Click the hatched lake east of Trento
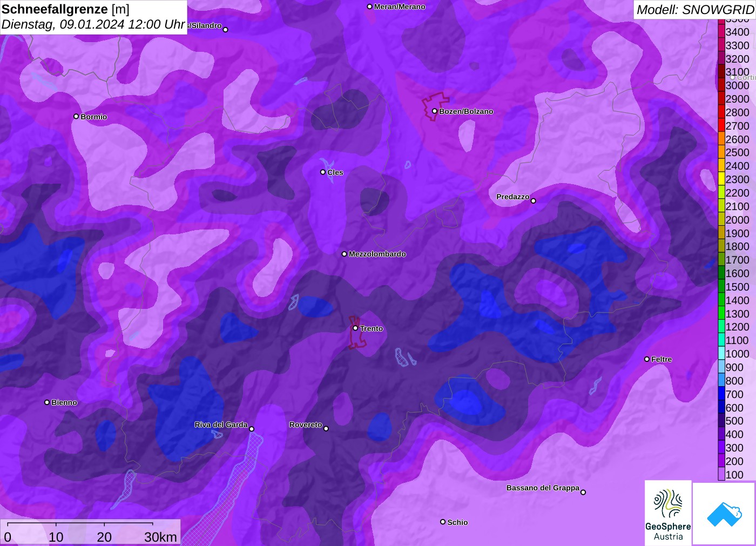This screenshot has height=546, width=756. [402, 358]
